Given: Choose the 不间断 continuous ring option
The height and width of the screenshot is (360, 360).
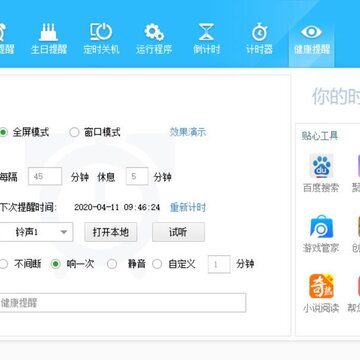Looking at the screenshot, I should coord(3,264).
